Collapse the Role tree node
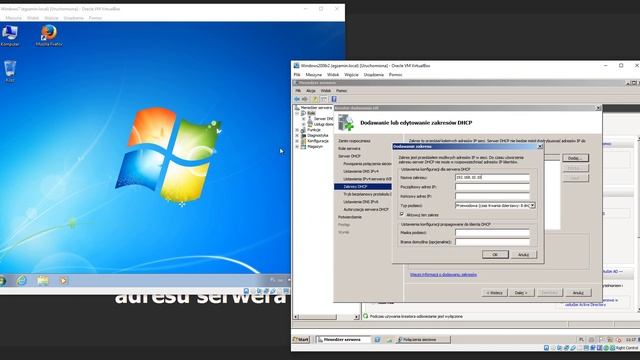640x360 pixels. point(297,113)
